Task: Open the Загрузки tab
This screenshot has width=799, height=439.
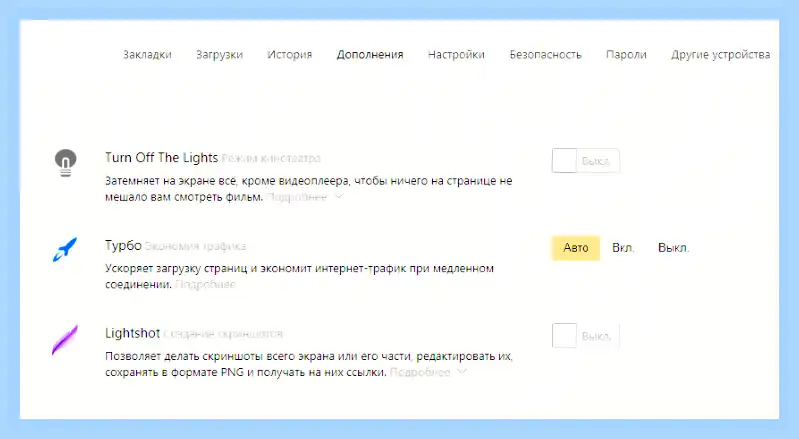Action: click(x=220, y=54)
